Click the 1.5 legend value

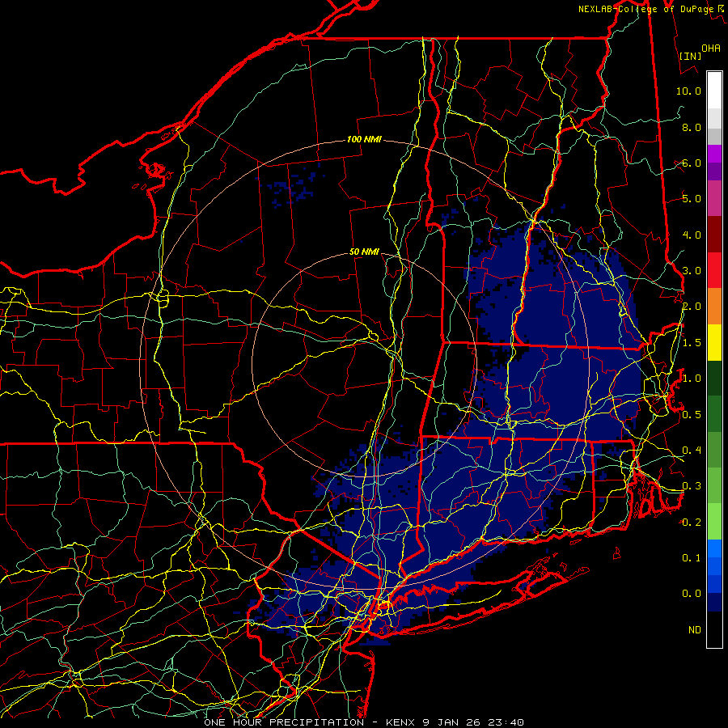point(692,343)
